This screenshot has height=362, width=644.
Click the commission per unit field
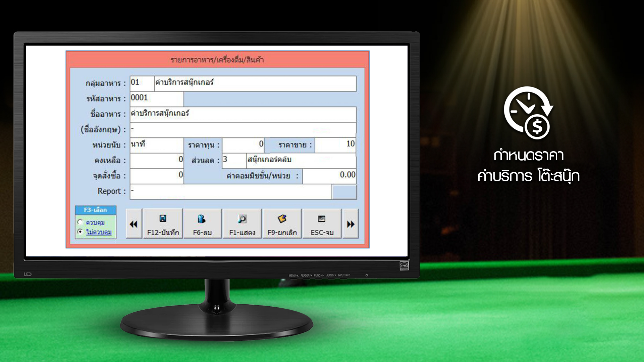[x=329, y=176]
